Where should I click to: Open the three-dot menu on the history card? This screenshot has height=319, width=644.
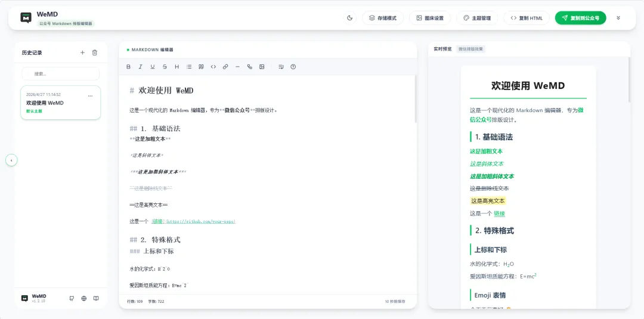click(x=91, y=96)
